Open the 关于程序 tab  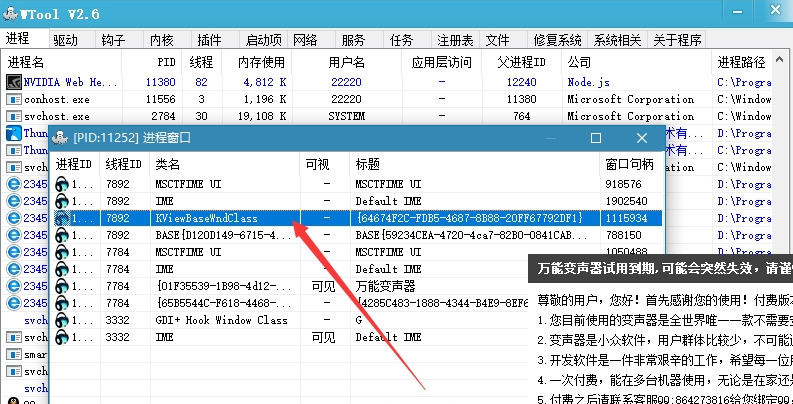click(677, 40)
